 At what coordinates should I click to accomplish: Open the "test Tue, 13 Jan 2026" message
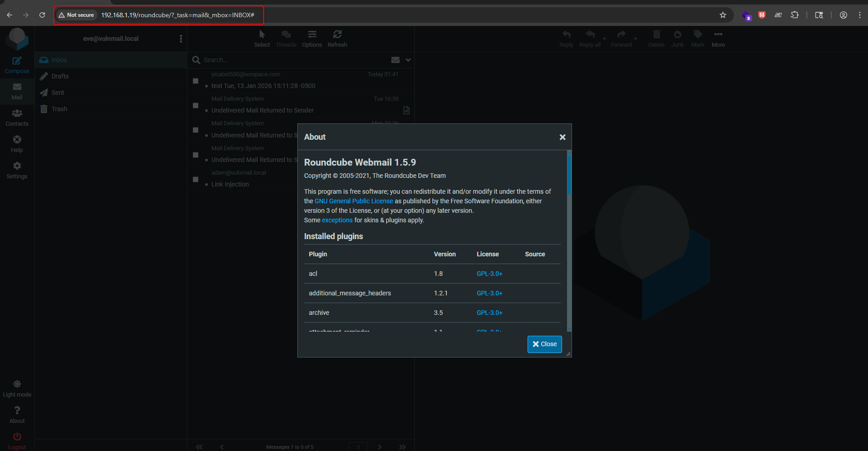click(x=263, y=86)
